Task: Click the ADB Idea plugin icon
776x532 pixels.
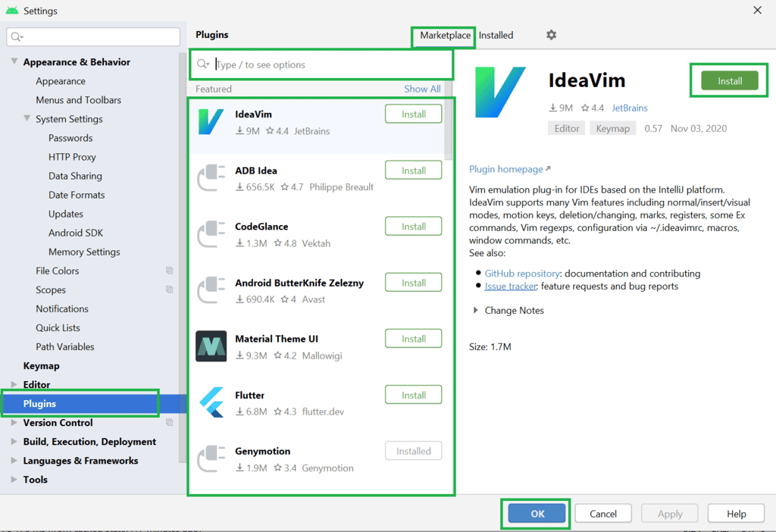Action: pos(212,178)
